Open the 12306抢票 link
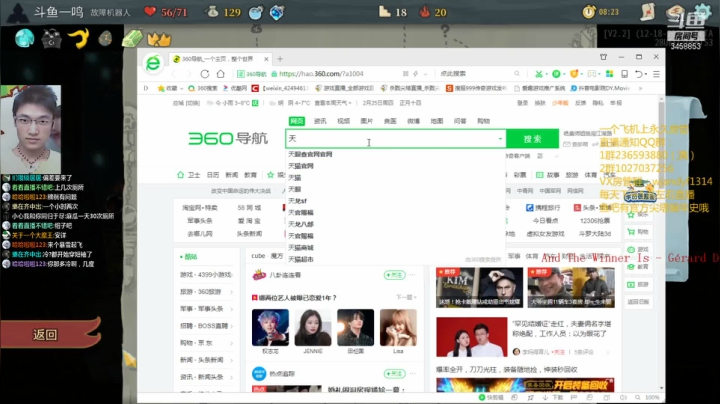The height and width of the screenshot is (404, 720). [x=595, y=221]
